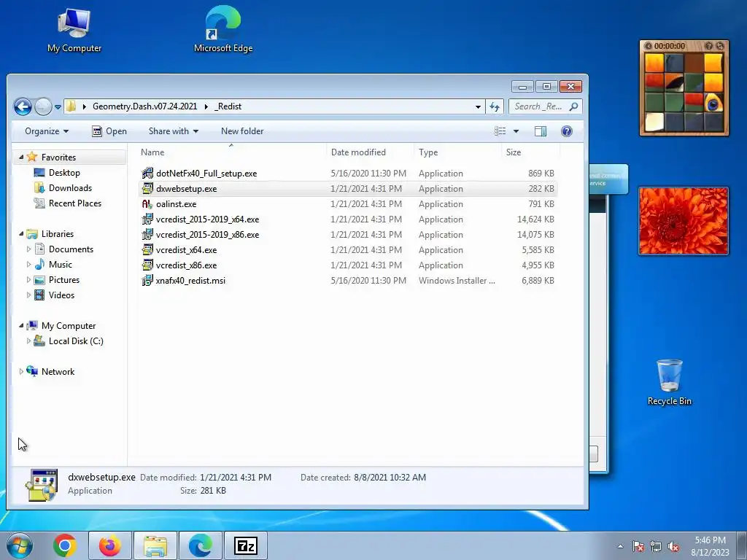
Task: Open the Share with menu
Action: tap(174, 131)
